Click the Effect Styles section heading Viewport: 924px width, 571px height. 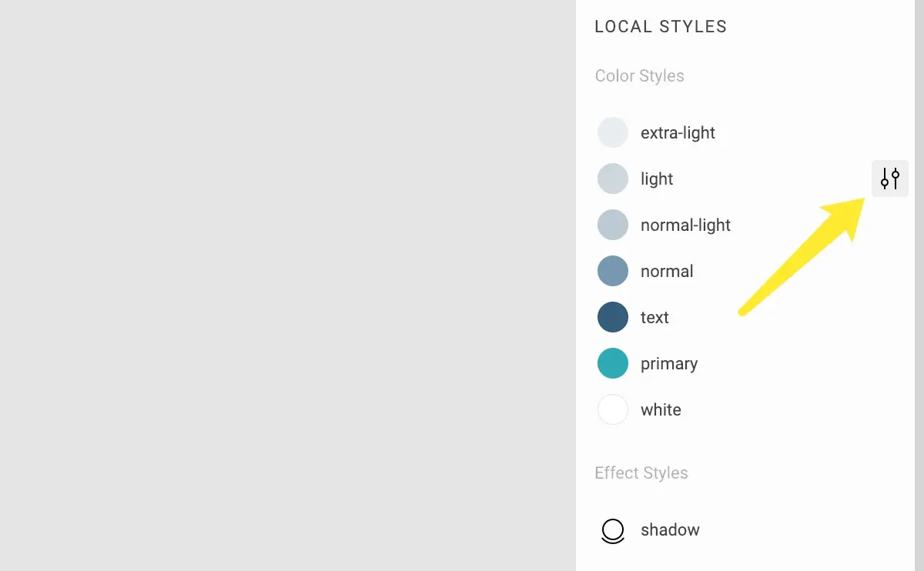point(641,473)
